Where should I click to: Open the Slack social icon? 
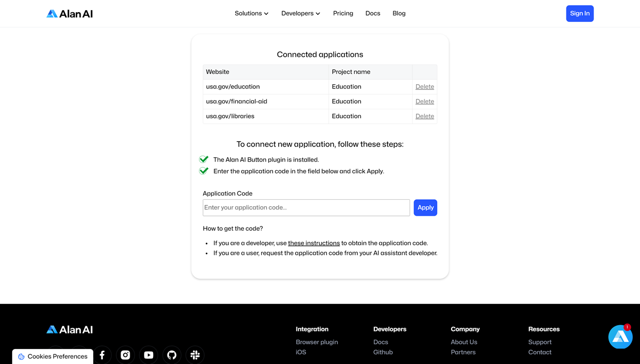point(195,355)
